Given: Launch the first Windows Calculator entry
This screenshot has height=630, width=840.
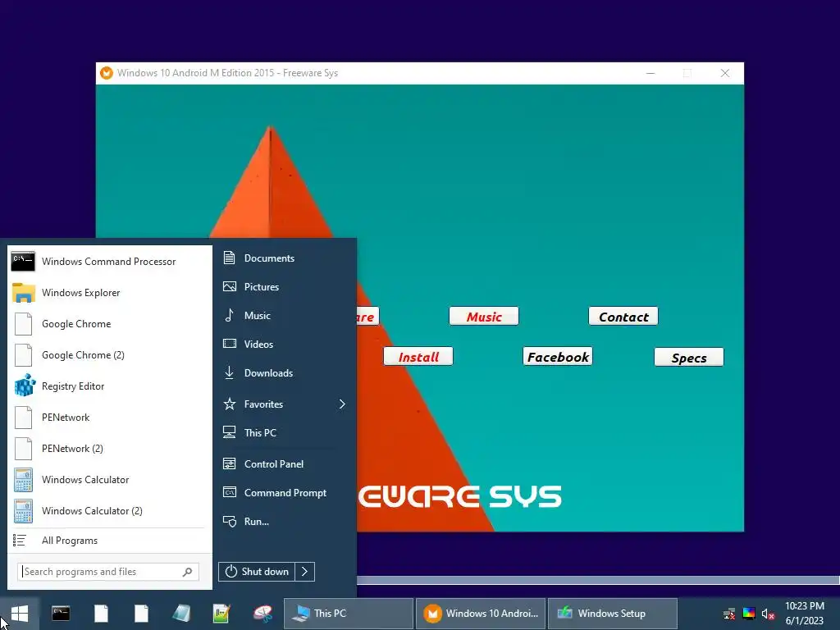Looking at the screenshot, I should point(109,479).
